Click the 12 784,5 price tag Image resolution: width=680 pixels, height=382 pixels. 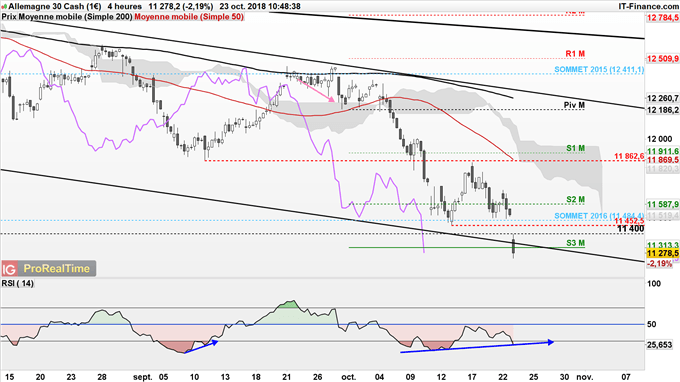[x=662, y=18]
